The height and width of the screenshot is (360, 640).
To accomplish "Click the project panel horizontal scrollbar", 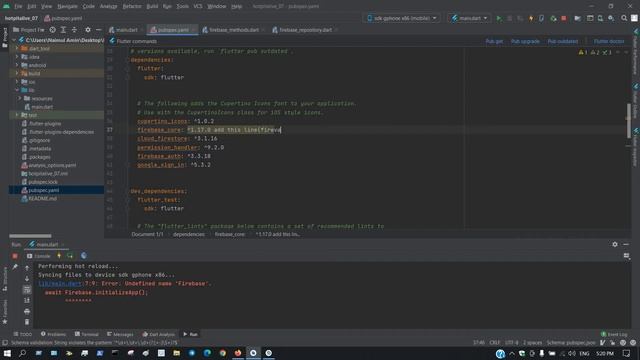I will [30, 236].
